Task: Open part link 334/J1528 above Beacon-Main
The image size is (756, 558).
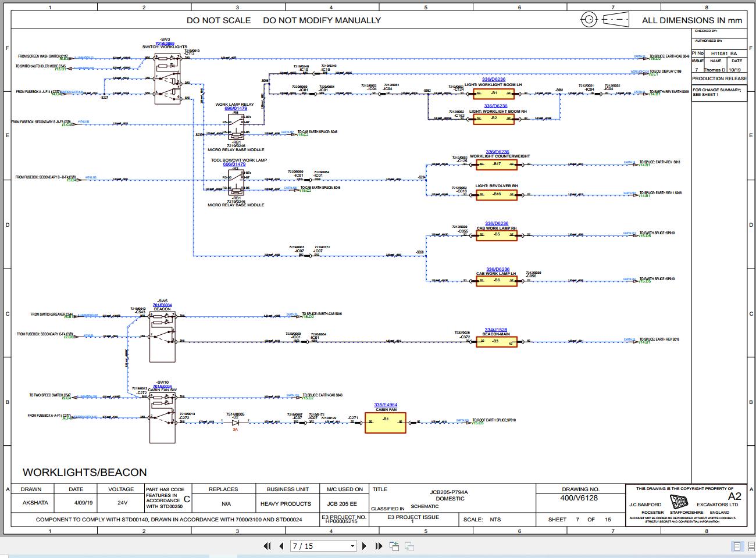Action: point(496,330)
